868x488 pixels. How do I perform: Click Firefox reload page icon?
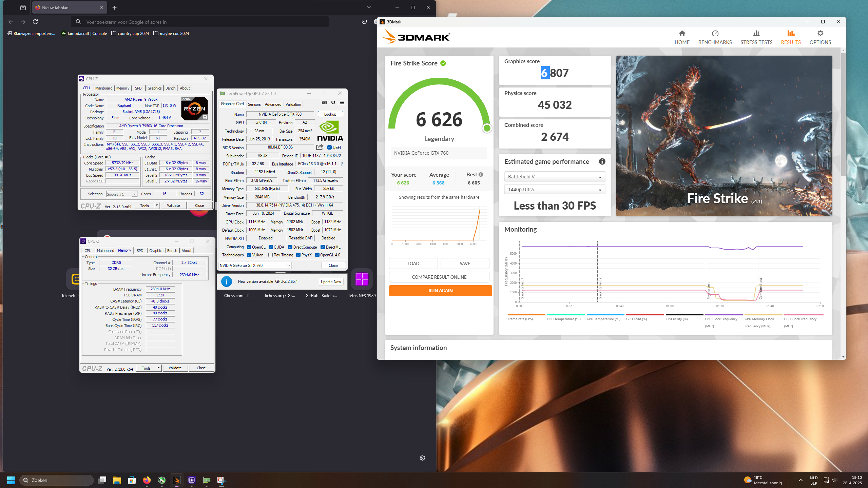35,22
